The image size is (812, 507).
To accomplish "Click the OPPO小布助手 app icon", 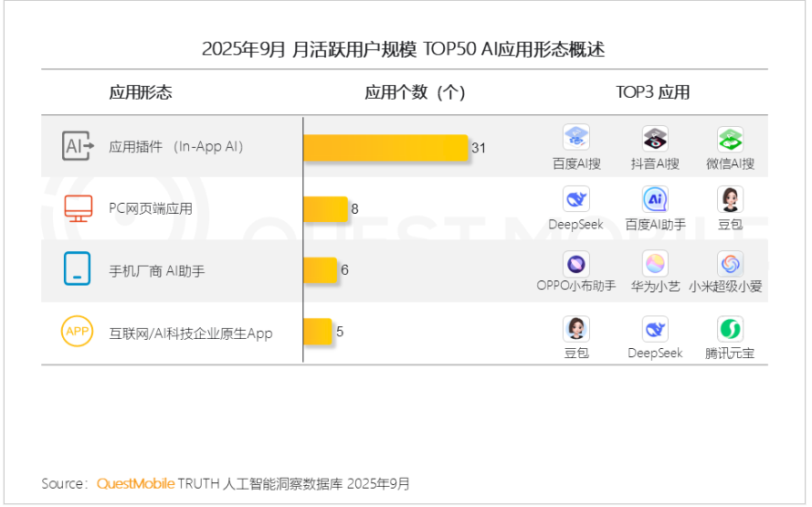I will click(x=576, y=264).
